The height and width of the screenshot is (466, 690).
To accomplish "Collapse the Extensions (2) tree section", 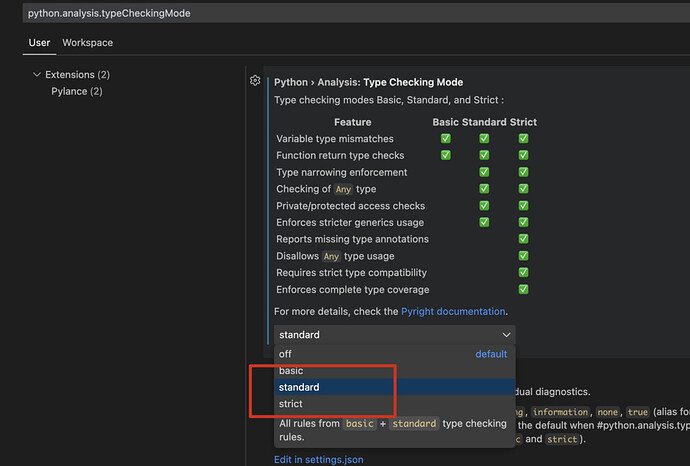I will [x=37, y=75].
